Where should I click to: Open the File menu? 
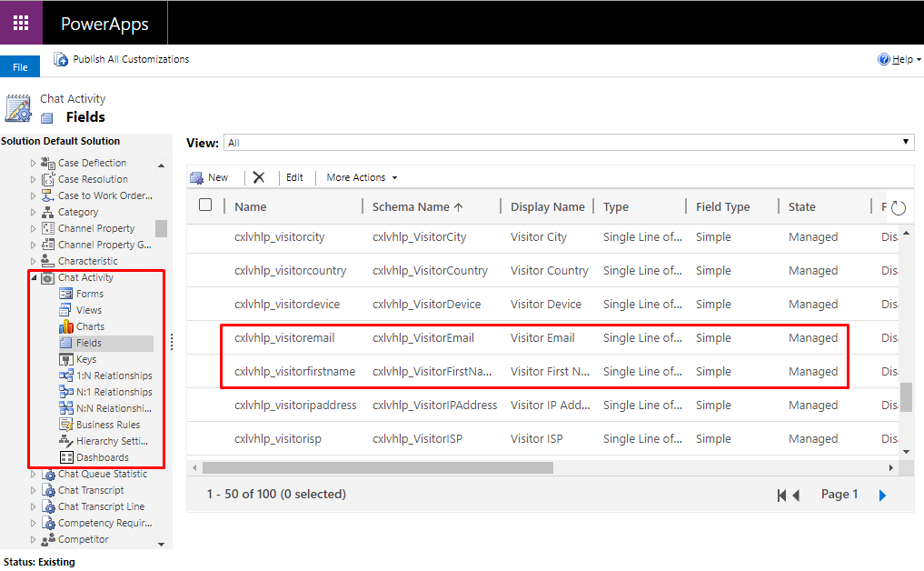point(20,66)
